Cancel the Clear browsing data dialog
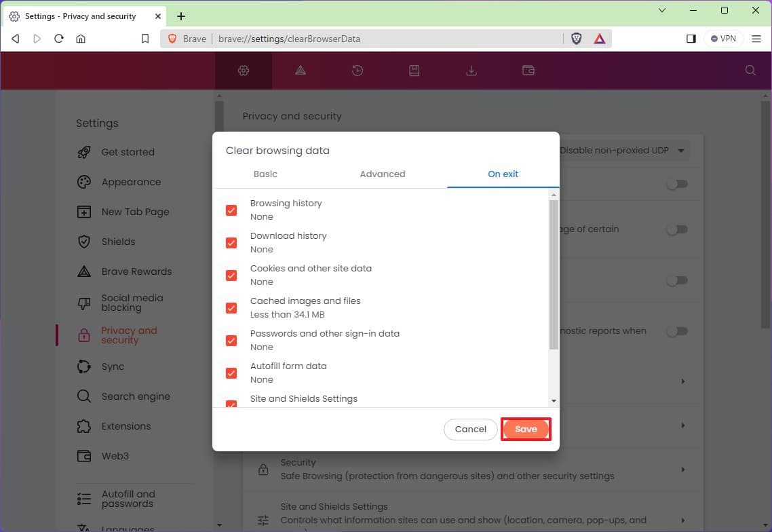The image size is (772, 532). pos(470,429)
